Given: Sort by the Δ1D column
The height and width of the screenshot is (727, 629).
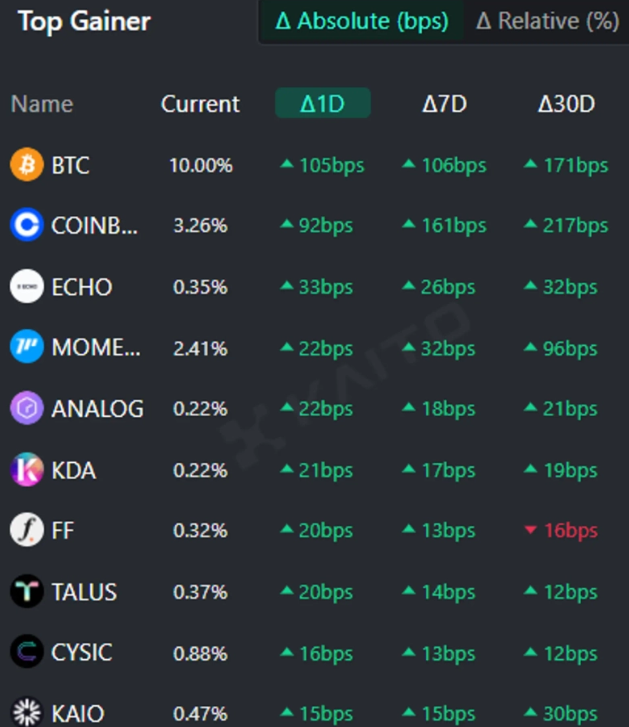Looking at the screenshot, I should pos(322,104).
